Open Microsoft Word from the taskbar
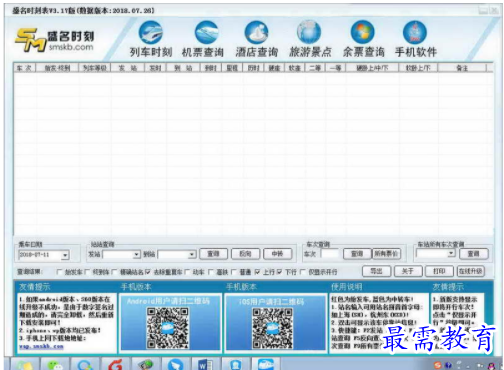504x370 pixels. pyautogui.click(x=205, y=365)
